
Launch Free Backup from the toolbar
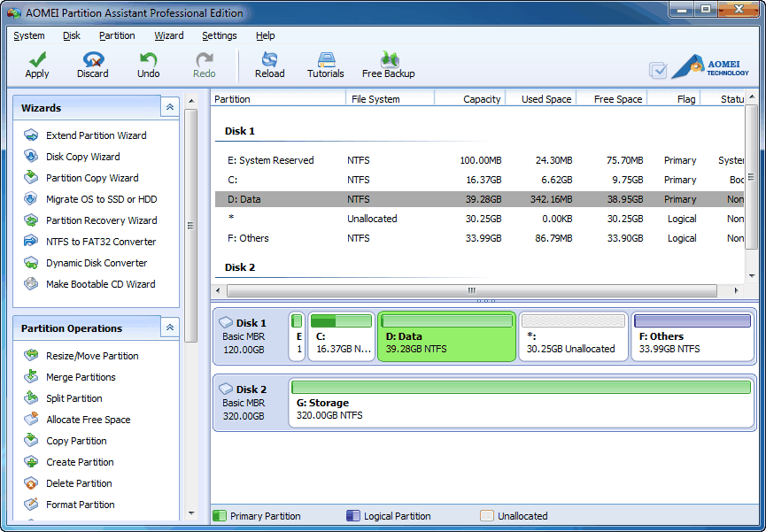[388, 63]
